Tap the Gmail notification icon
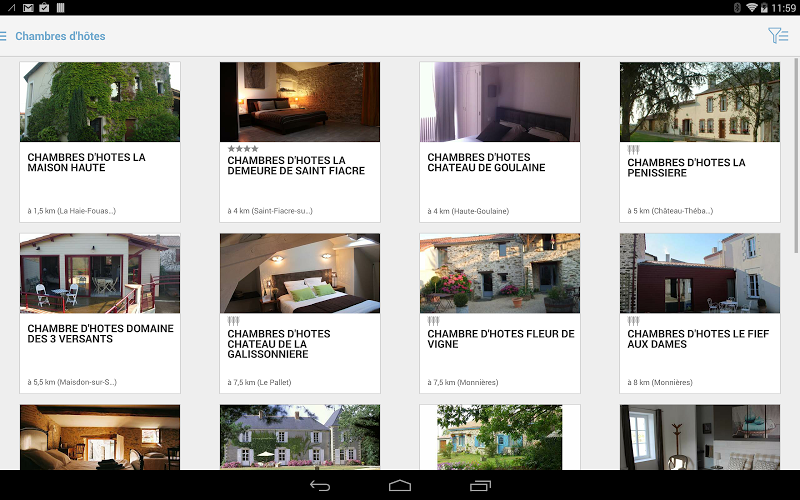The height and width of the screenshot is (500, 800). click(29, 8)
